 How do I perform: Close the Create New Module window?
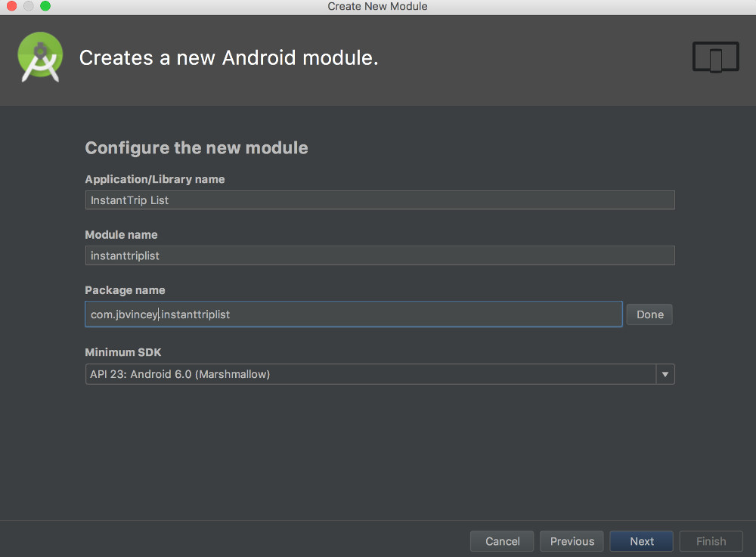[11, 6]
